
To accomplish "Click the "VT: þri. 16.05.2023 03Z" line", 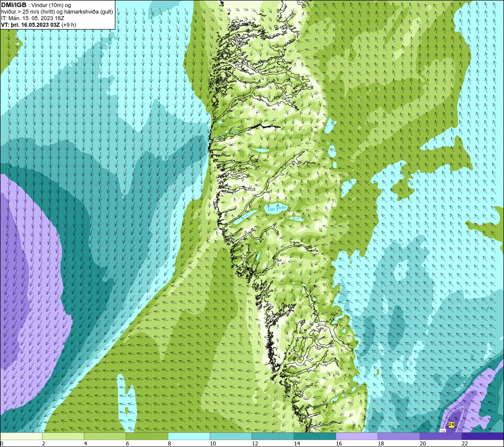I will point(30,25).
